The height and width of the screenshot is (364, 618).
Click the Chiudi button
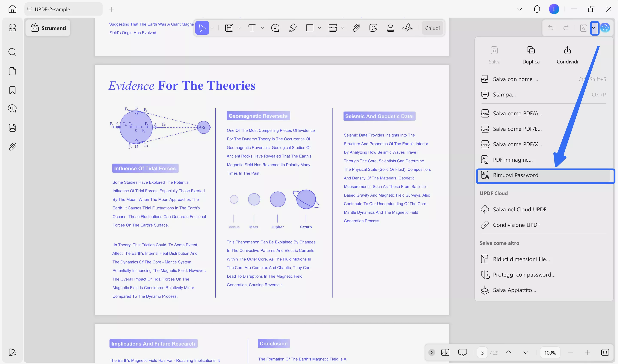click(432, 28)
